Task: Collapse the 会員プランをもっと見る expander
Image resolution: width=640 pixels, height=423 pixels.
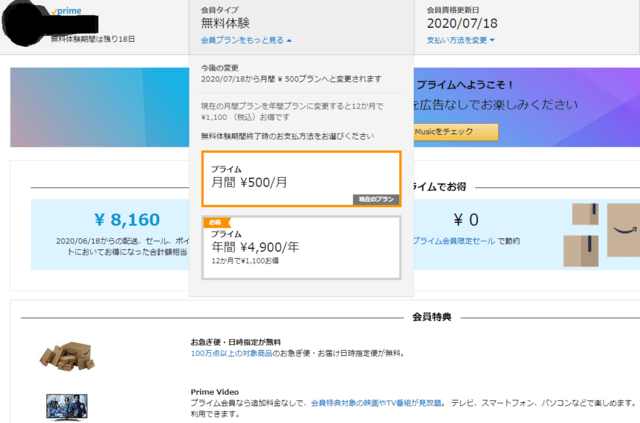Action: pyautogui.click(x=246, y=40)
